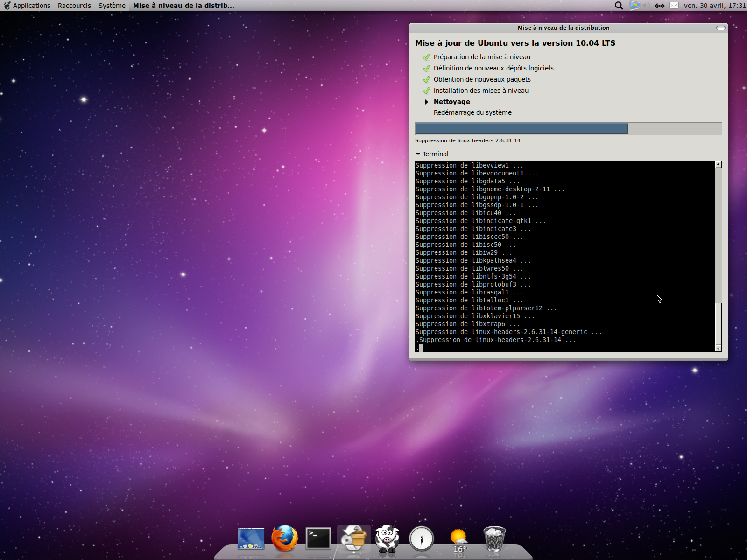The height and width of the screenshot is (560, 747).
Task: Open the mail envelope indicator
Action: pos(674,6)
